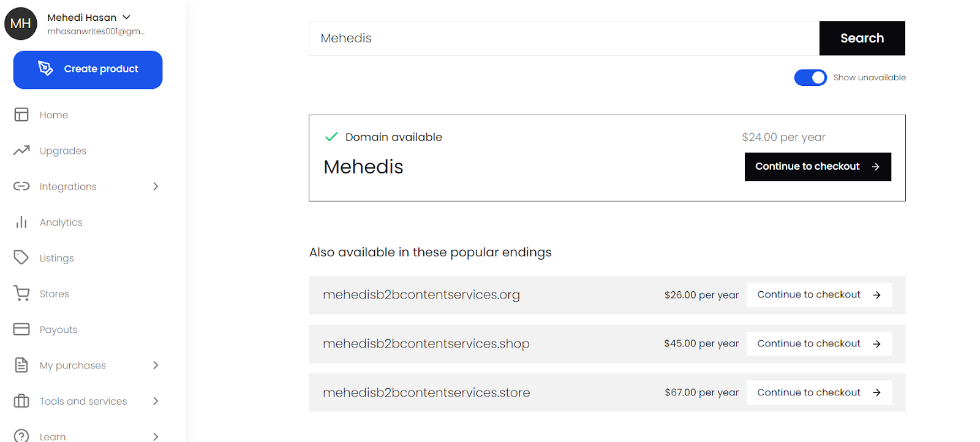
Task: Disable the Show unavailable toggle
Action: 810,77
